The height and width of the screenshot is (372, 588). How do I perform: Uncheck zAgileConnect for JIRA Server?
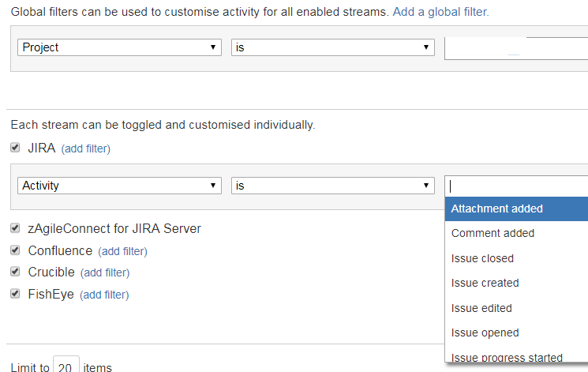(x=15, y=227)
